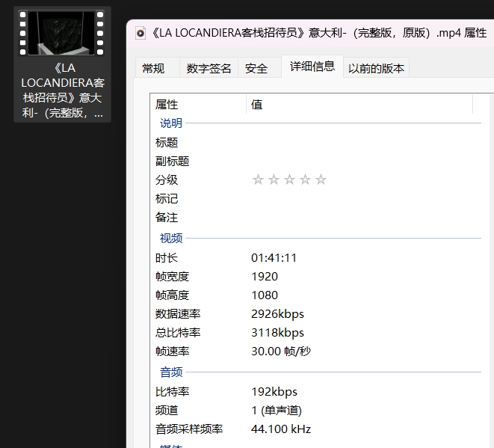The image size is (494, 448).
Task: Click the 帧宽度 property label
Action: pos(173,277)
